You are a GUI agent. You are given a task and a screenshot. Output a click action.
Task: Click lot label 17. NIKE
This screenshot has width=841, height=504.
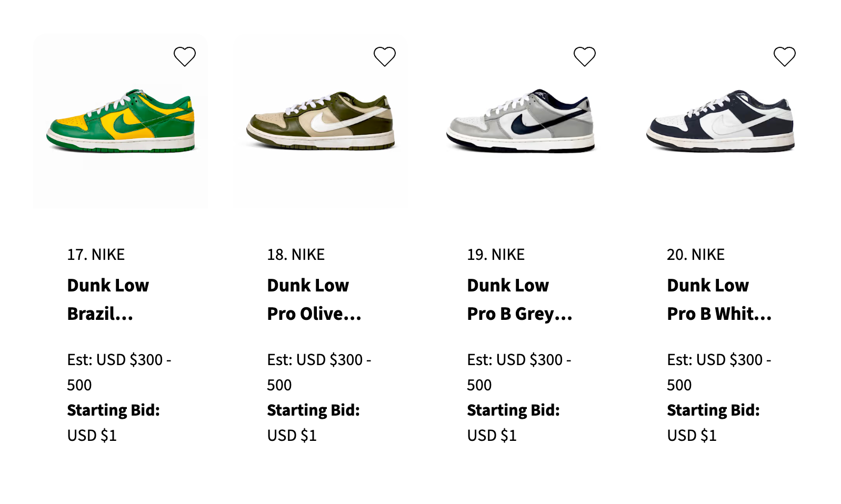pyautogui.click(x=96, y=255)
